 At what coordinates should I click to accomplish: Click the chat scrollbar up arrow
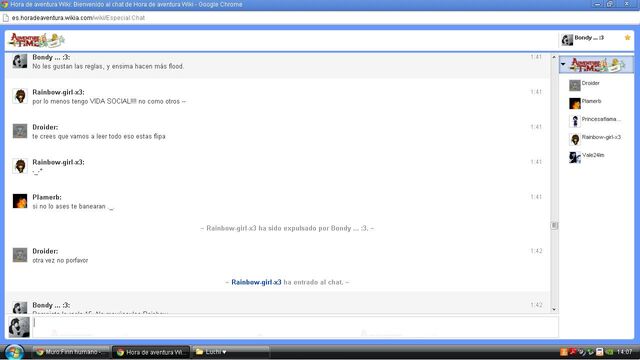point(554,57)
